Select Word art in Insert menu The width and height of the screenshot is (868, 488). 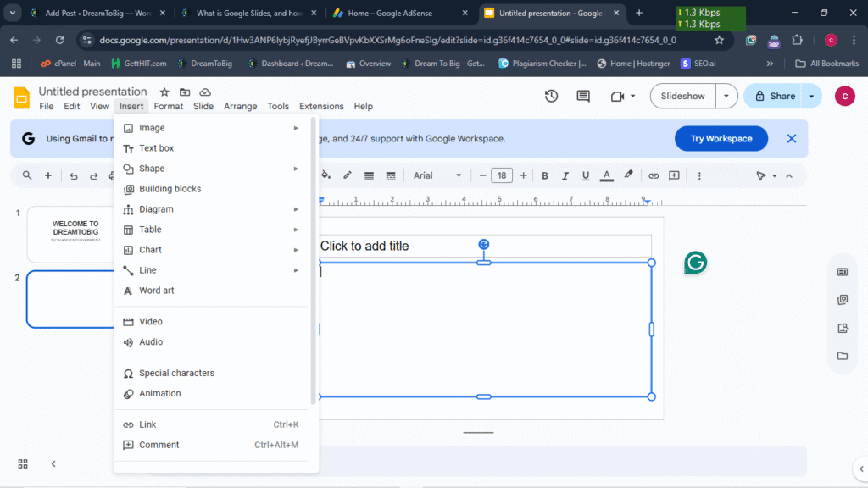tap(156, 291)
